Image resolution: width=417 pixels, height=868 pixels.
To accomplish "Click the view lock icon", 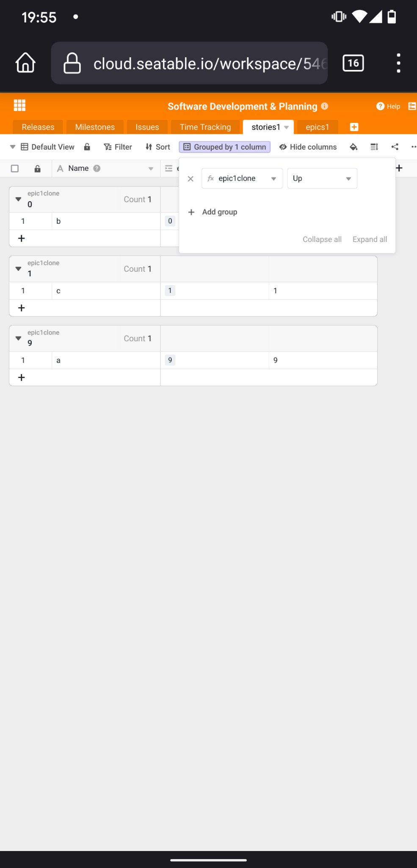I will 87,147.
